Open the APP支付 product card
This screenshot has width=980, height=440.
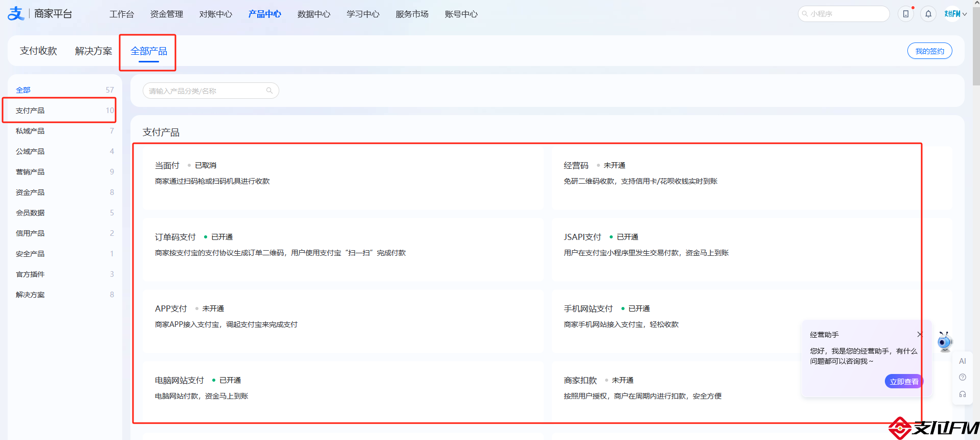pos(343,321)
